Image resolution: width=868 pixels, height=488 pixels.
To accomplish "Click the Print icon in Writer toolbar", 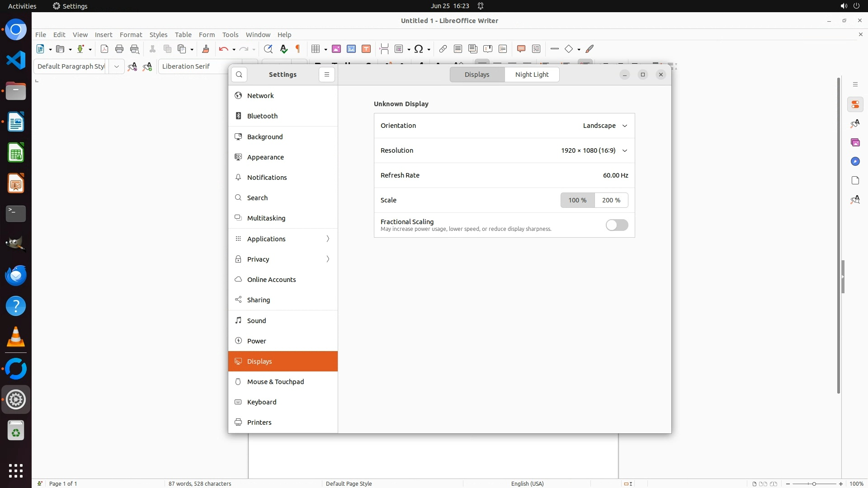I will [x=119, y=49].
